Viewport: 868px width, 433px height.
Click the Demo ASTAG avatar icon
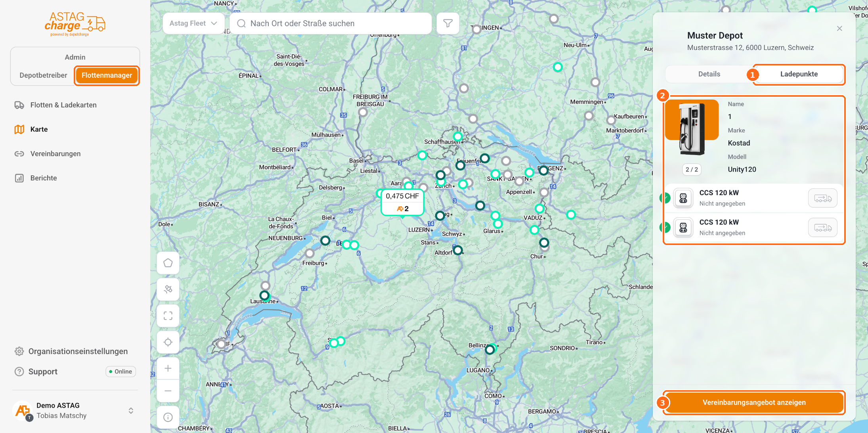click(23, 411)
